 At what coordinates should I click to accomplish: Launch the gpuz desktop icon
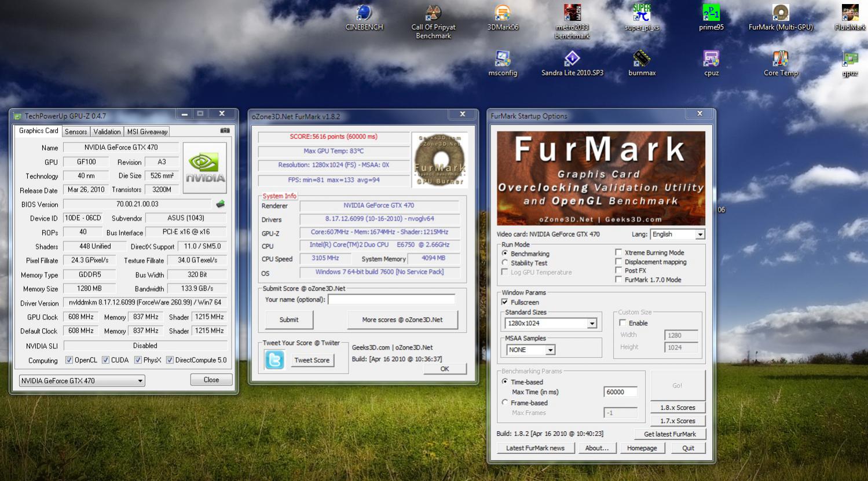tap(850, 64)
